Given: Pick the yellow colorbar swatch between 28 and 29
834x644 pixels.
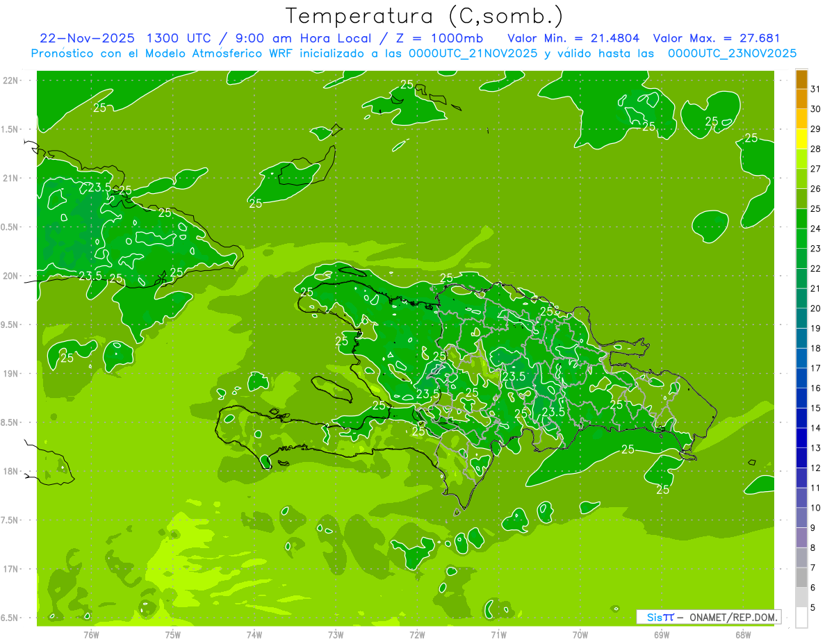Looking at the screenshot, I should [801, 140].
